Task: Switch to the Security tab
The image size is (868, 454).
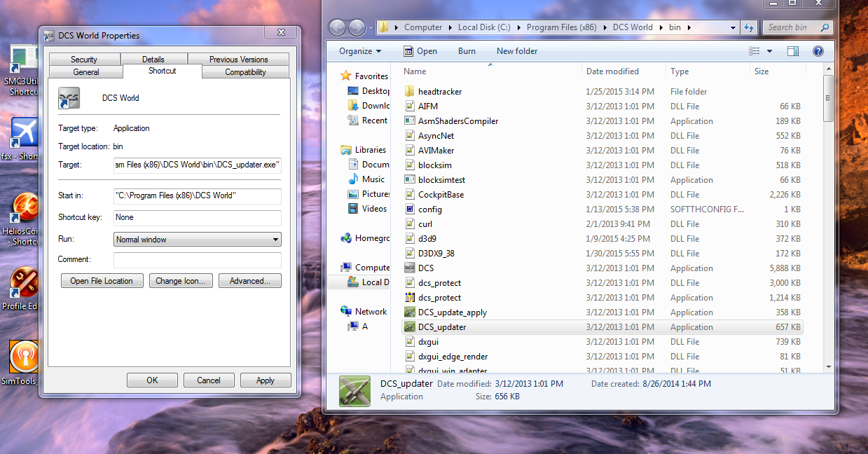Action: click(x=84, y=60)
